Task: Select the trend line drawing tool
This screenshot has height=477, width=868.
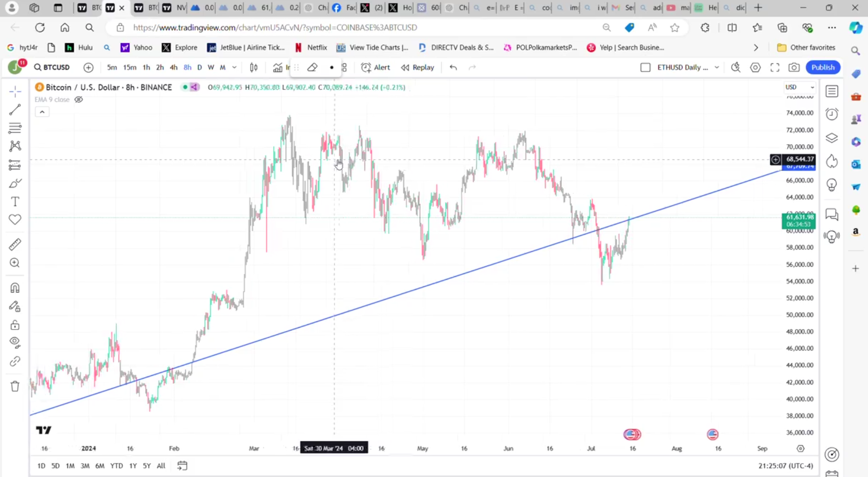Action: (x=15, y=110)
